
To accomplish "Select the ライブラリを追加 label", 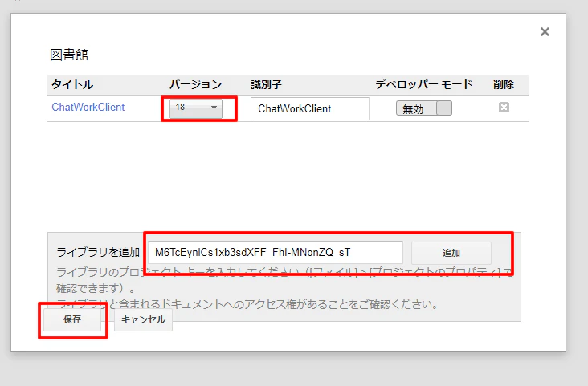I will coord(98,252).
